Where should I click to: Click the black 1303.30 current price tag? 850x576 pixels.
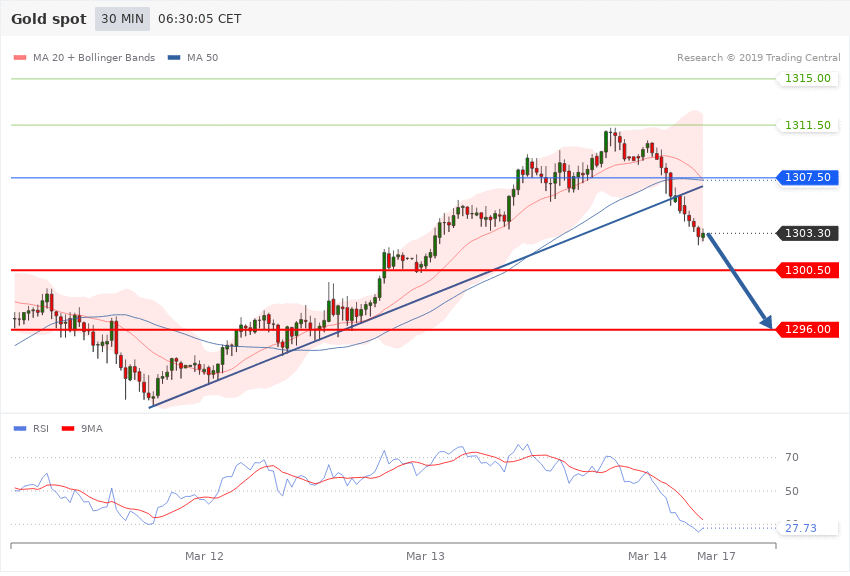tap(808, 233)
